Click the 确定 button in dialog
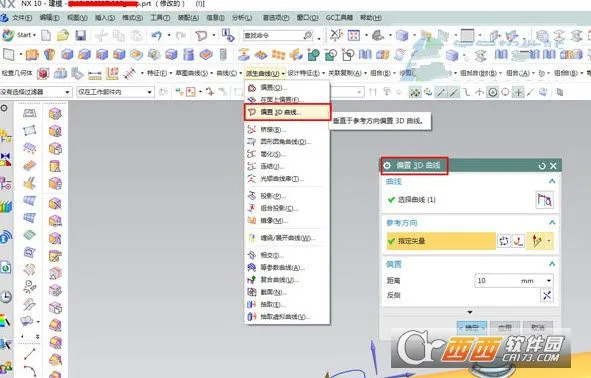This screenshot has height=378, width=591. pos(472,327)
